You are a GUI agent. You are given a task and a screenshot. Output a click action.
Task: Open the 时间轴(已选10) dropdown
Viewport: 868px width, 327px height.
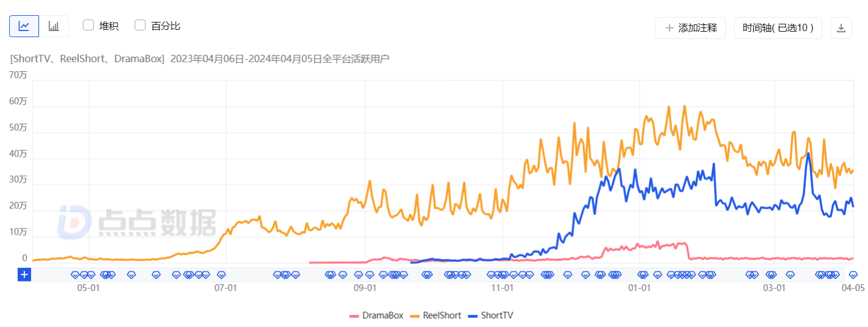(x=777, y=28)
